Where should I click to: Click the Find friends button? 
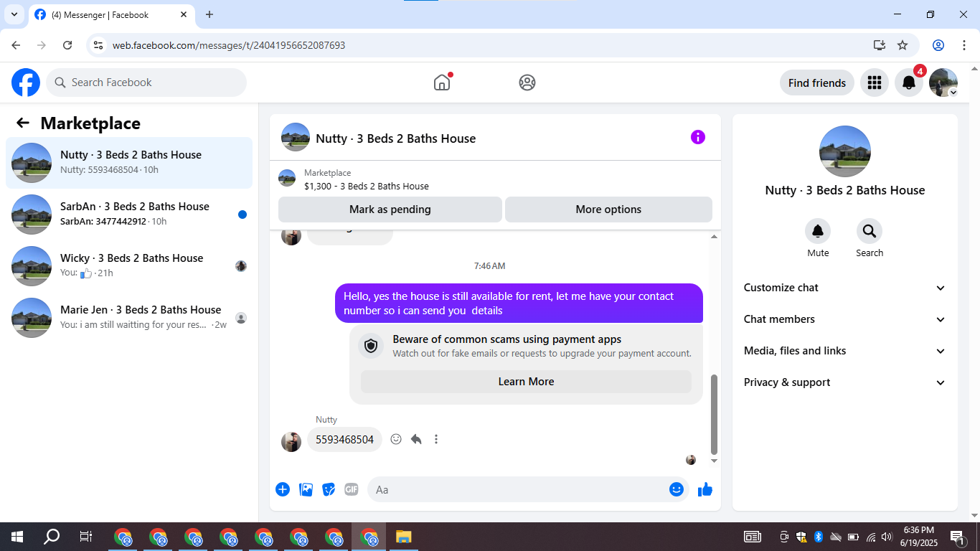tap(817, 83)
